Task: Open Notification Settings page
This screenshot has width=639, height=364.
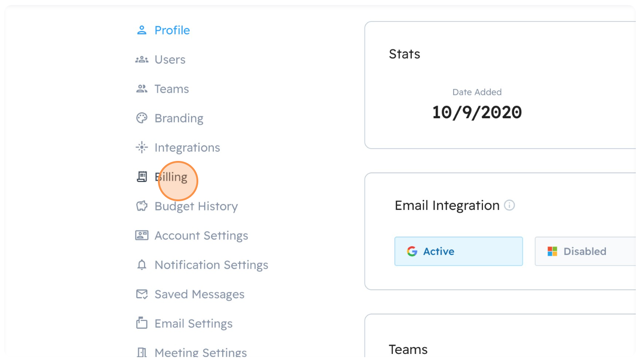Action: (x=211, y=265)
